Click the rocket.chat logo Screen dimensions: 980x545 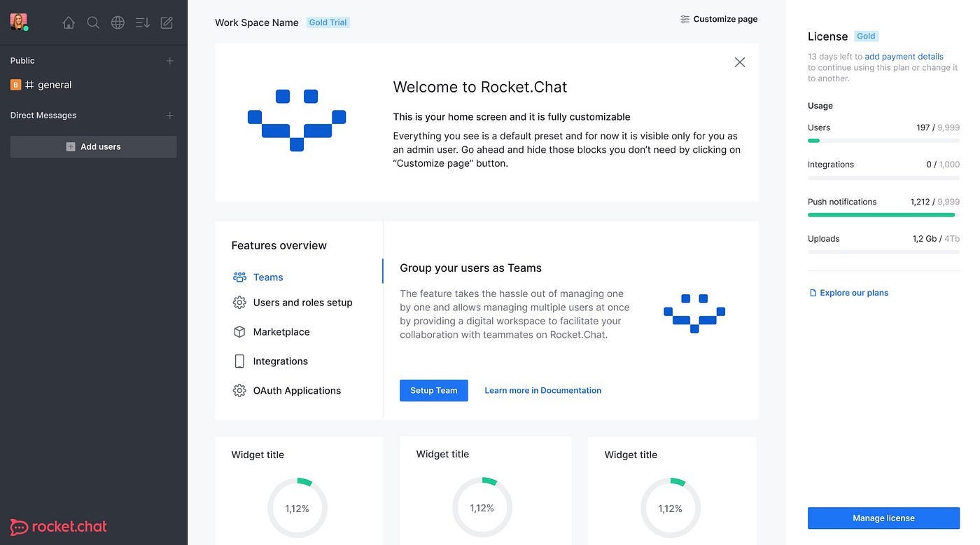coord(58,527)
